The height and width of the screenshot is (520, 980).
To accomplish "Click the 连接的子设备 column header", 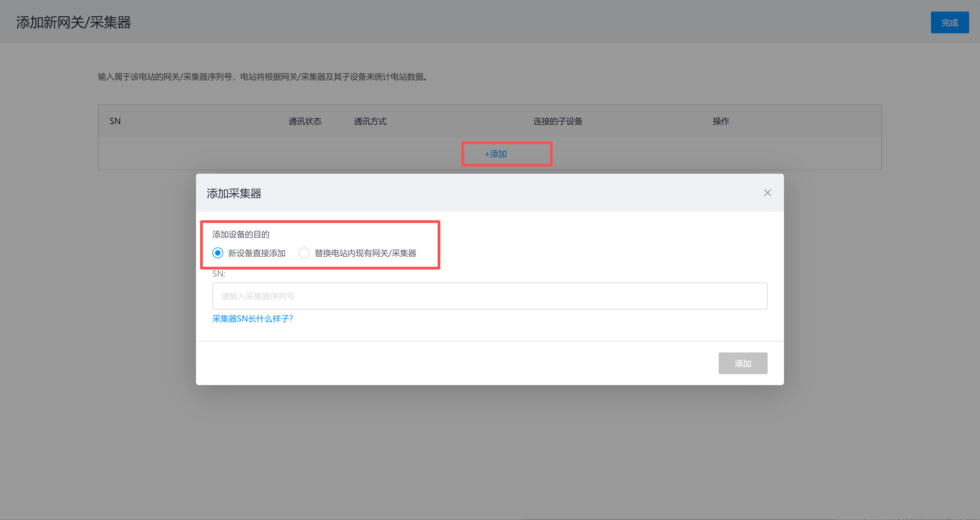I will point(557,121).
